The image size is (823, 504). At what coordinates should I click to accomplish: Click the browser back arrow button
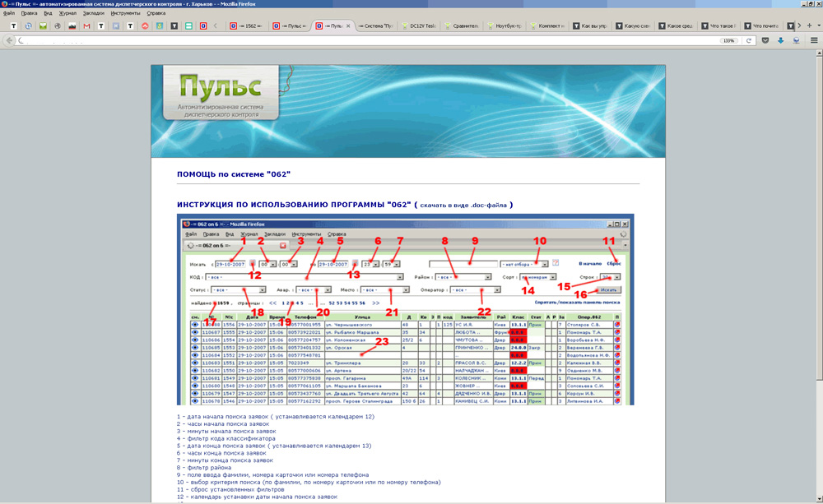click(x=8, y=40)
